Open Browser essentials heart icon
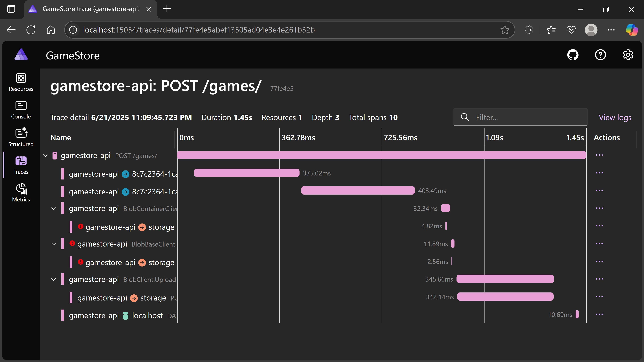The image size is (644, 362). pos(571,30)
